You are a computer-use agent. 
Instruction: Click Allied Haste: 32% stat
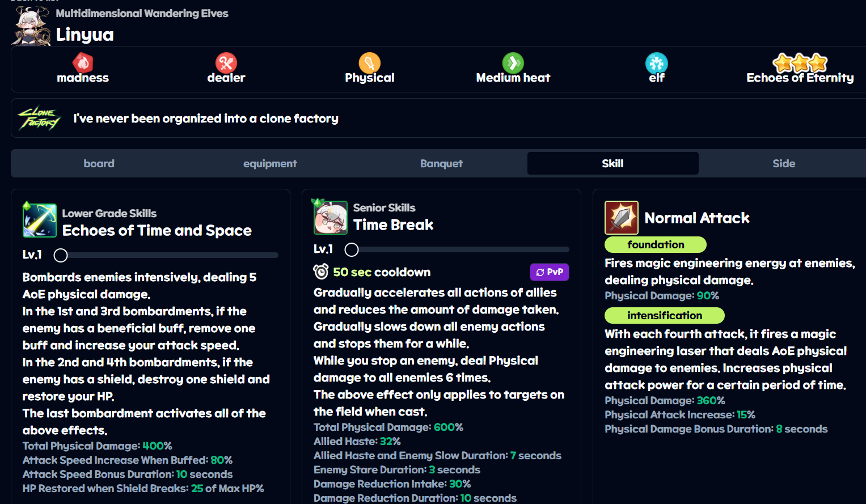357,442
